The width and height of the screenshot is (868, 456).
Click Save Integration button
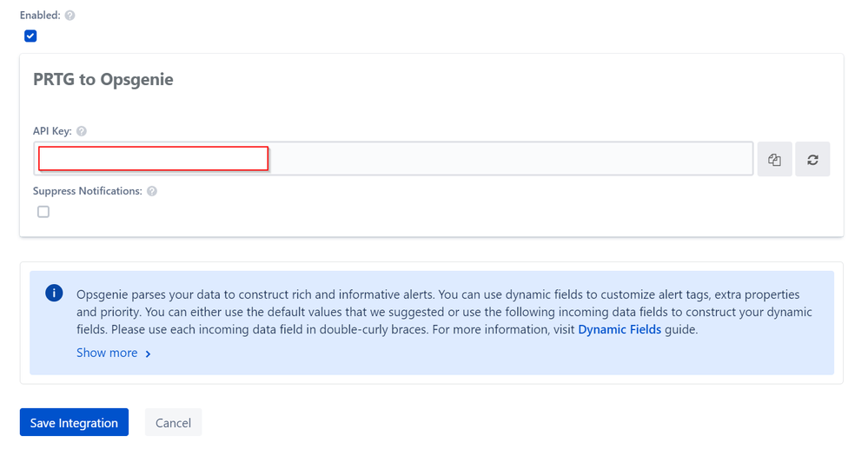coord(74,422)
